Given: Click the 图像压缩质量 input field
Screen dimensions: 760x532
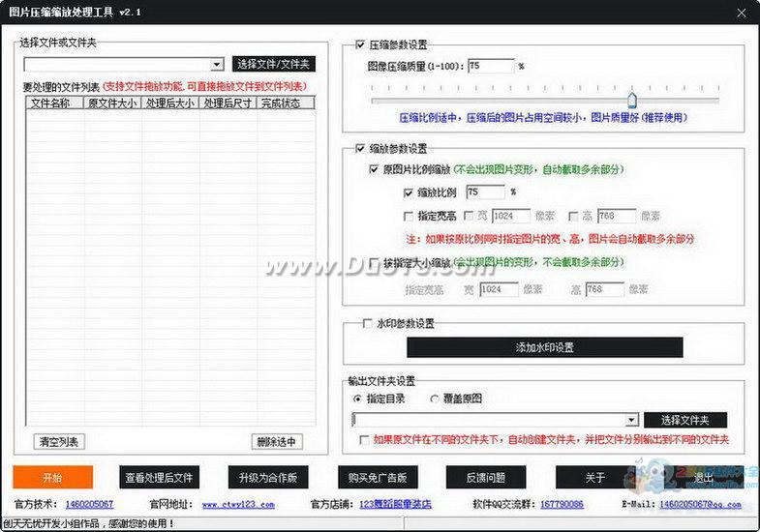Looking at the screenshot, I should [491, 66].
